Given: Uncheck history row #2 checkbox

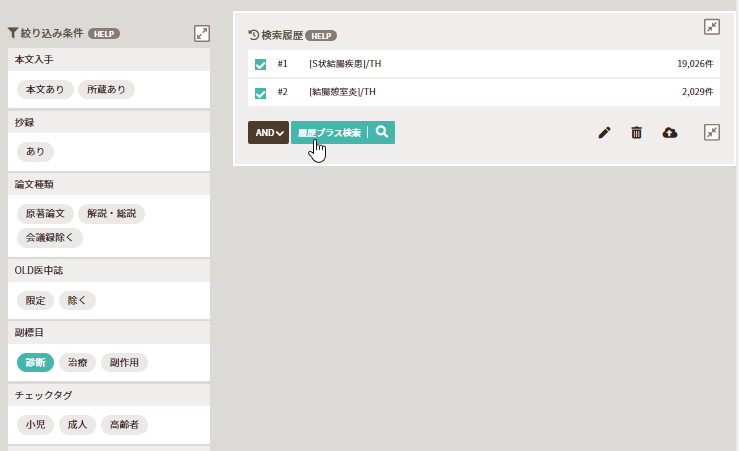Looking at the screenshot, I should pos(260,92).
